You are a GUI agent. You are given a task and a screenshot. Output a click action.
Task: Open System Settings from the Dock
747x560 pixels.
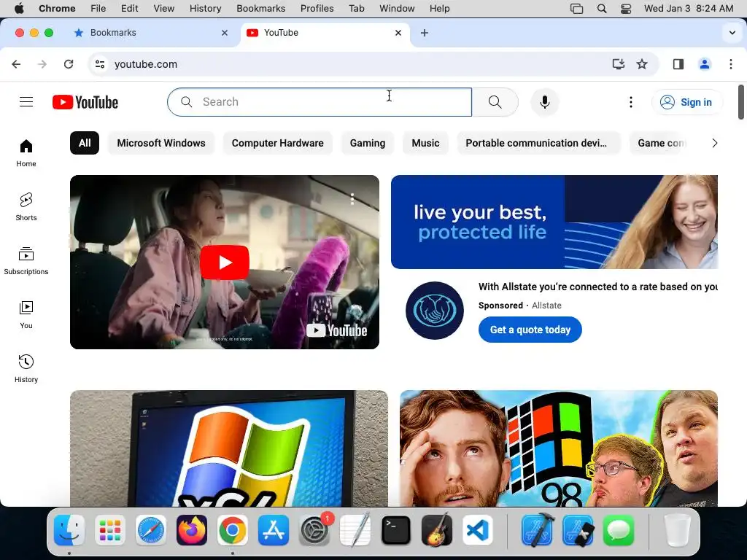(314, 530)
